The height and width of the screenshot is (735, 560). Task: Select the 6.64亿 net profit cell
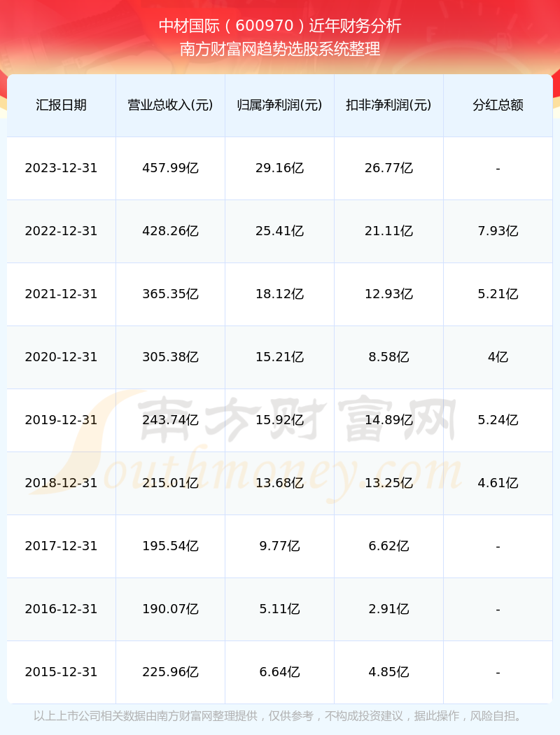(x=280, y=672)
